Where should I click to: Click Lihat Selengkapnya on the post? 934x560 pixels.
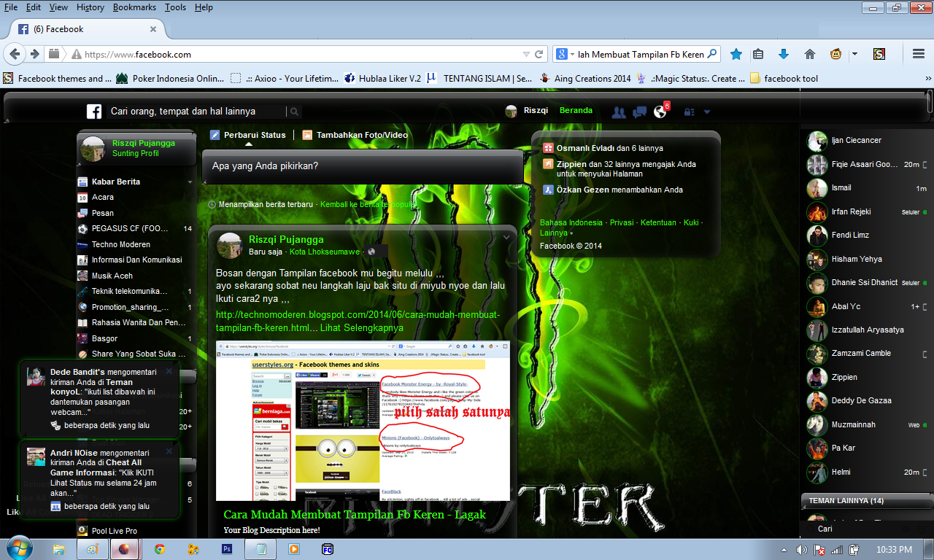[362, 328]
